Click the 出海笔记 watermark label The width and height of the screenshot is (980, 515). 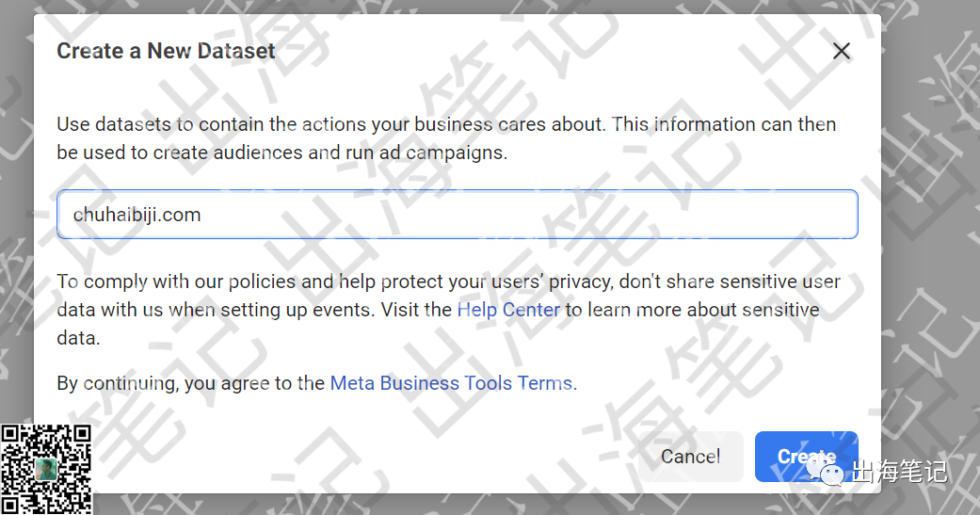(x=900, y=472)
